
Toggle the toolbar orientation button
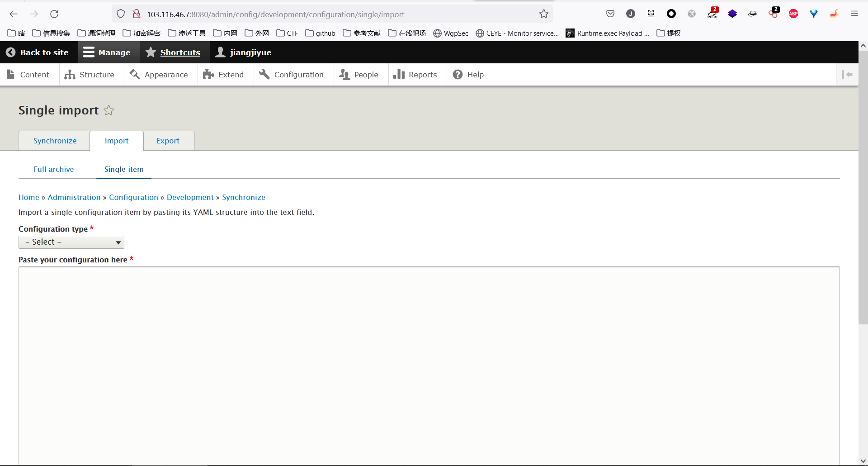click(847, 75)
